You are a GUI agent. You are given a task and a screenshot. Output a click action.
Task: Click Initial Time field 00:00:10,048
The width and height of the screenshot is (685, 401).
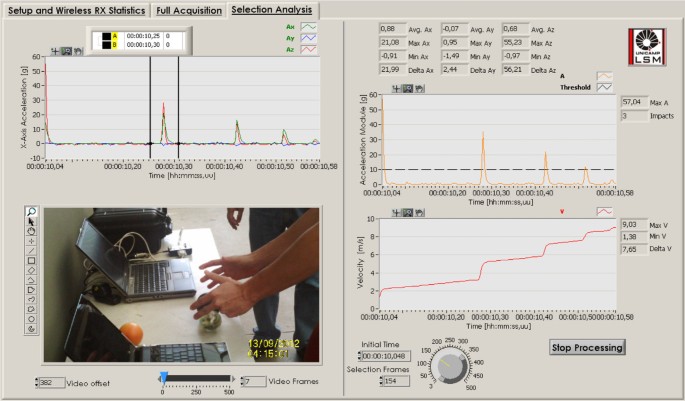point(386,356)
